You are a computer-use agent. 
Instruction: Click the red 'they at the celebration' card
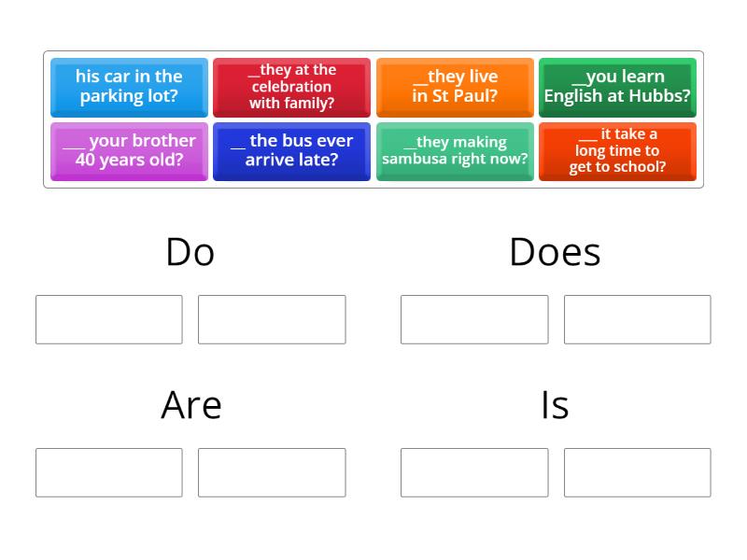(291, 87)
